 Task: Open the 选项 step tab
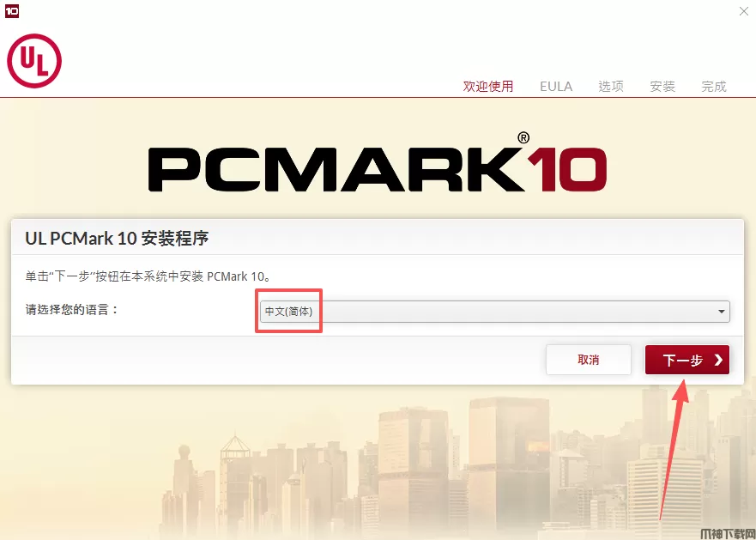click(611, 87)
